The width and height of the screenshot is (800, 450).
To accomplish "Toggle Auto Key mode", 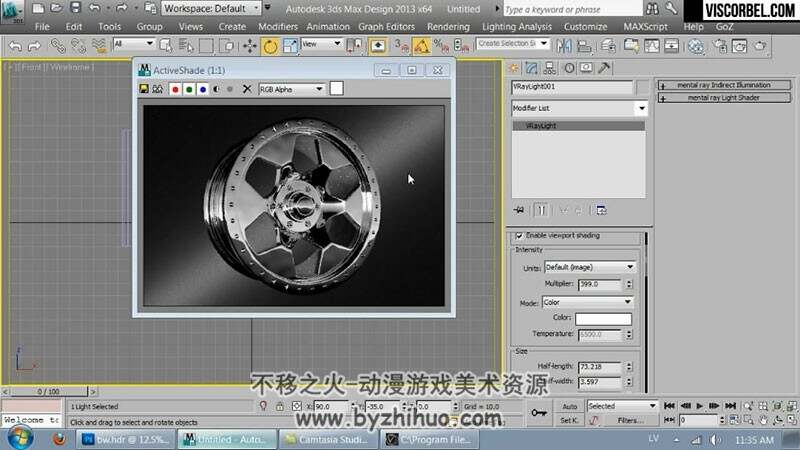I will tap(569, 407).
